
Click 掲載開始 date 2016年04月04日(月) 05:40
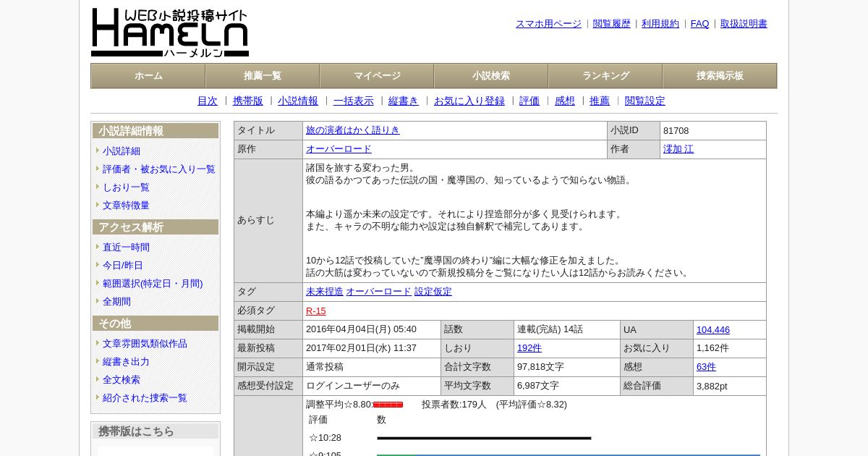click(x=362, y=329)
